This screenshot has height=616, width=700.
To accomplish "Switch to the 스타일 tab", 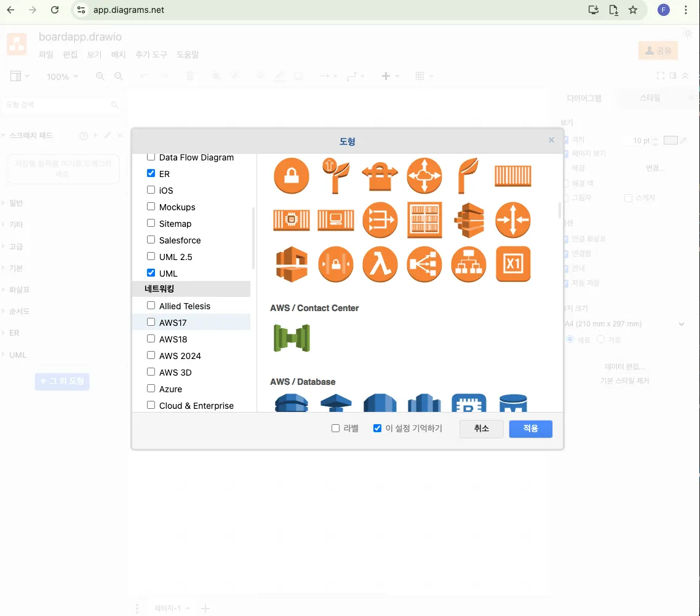I will click(x=650, y=98).
